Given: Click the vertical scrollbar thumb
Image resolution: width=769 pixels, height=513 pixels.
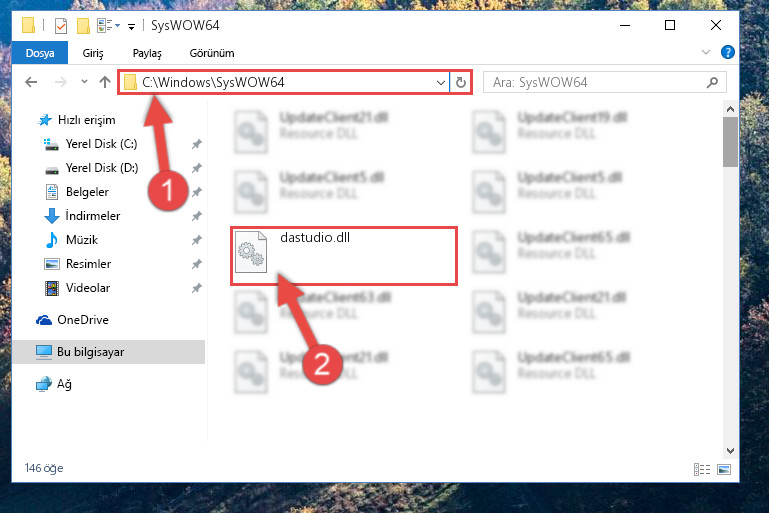Looking at the screenshot, I should pyautogui.click(x=730, y=142).
